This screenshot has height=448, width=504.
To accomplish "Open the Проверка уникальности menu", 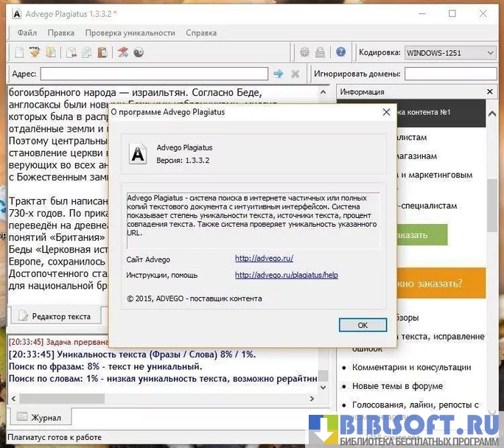I will pyautogui.click(x=130, y=32).
